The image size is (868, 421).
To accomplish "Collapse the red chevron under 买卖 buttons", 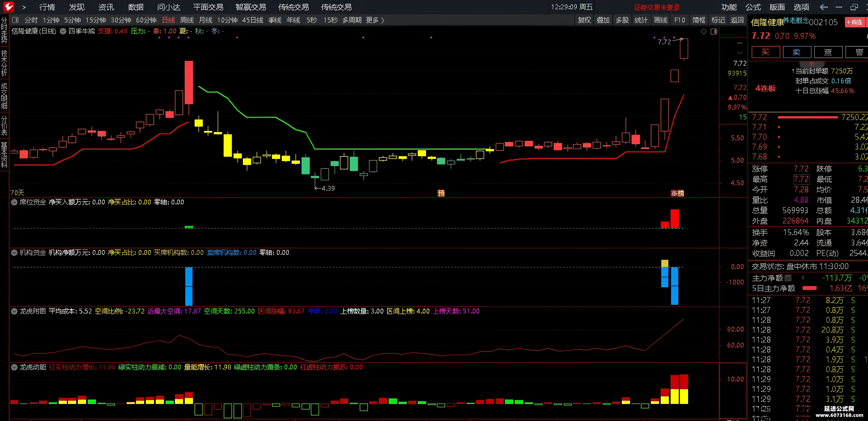I will click(x=812, y=64).
